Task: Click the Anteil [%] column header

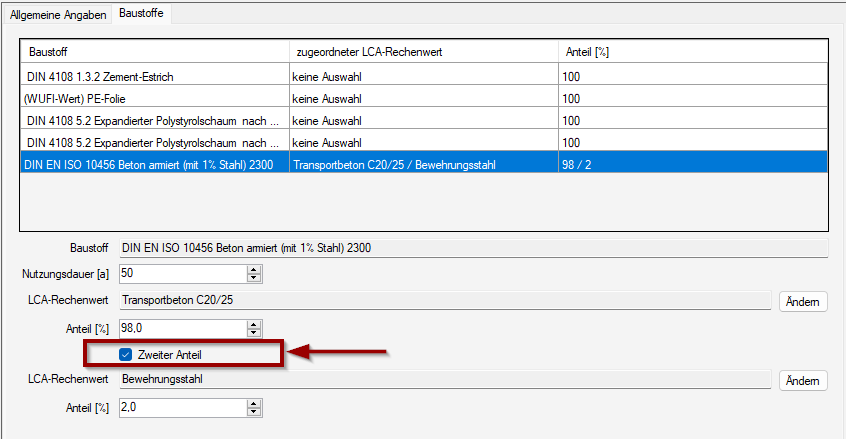Action: pos(690,51)
